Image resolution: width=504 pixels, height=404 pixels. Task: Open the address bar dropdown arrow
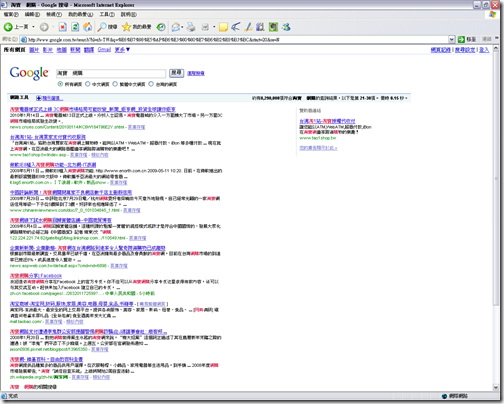click(x=451, y=39)
